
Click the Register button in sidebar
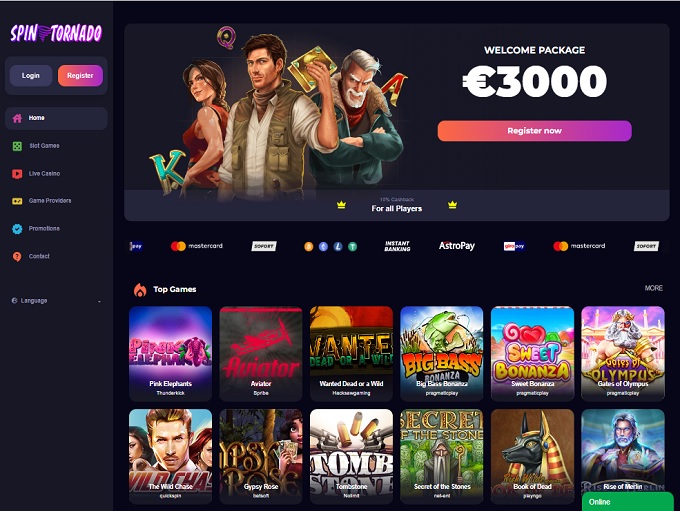[x=80, y=75]
